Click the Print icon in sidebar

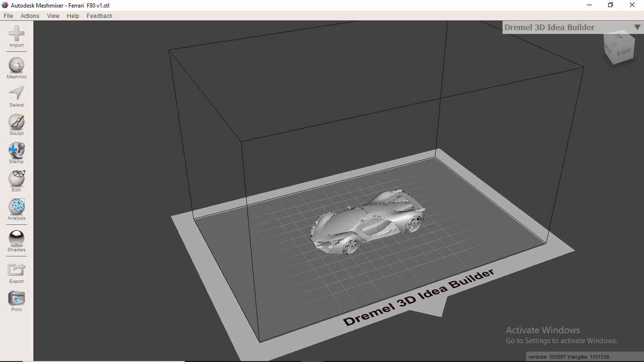pyautogui.click(x=17, y=298)
